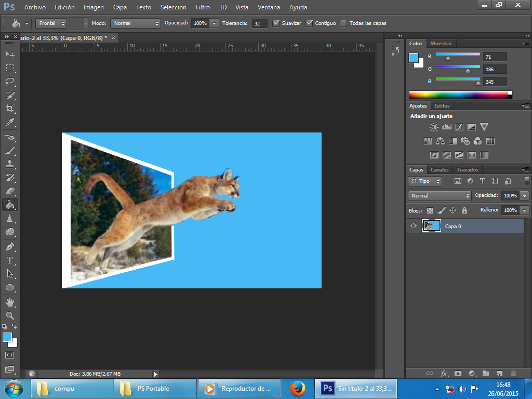Open the Filtro menu

203,7
